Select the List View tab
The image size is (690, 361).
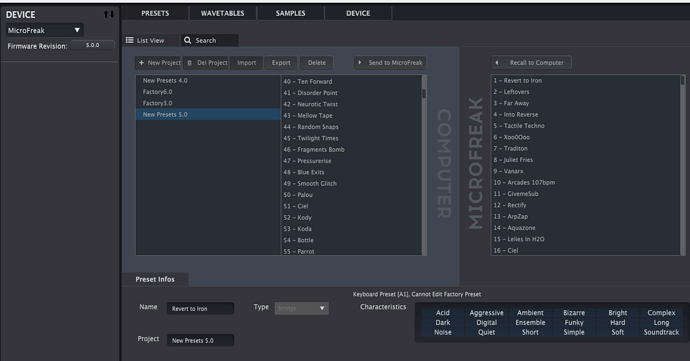coord(150,40)
